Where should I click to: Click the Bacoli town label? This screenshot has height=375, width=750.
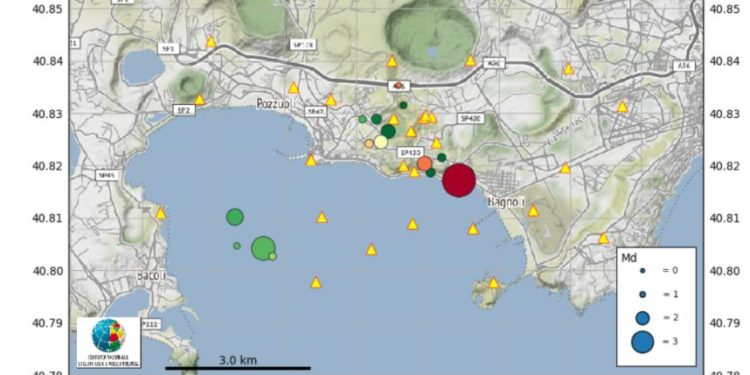(151, 276)
